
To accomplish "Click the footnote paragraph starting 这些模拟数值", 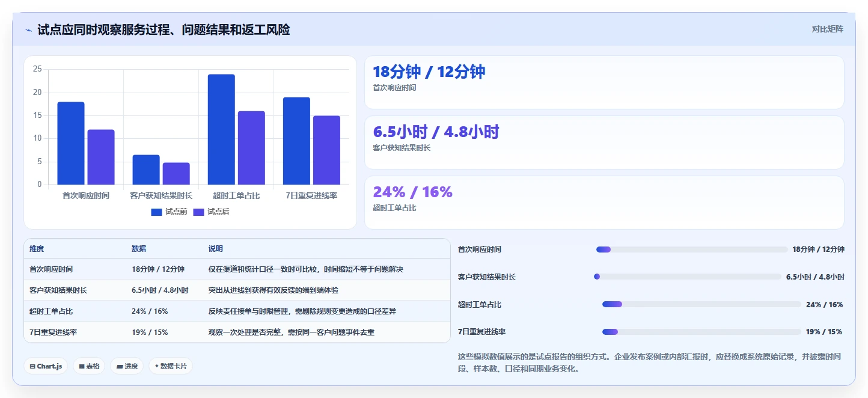I will [649, 363].
